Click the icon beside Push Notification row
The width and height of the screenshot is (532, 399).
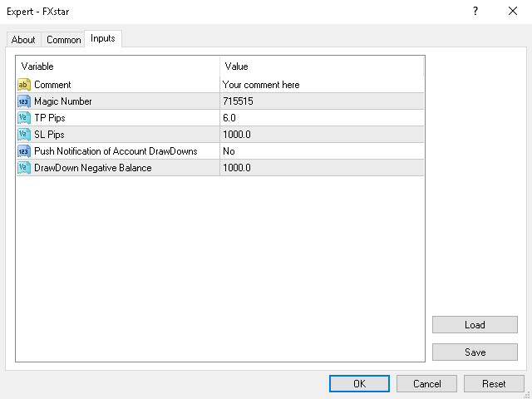click(24, 151)
